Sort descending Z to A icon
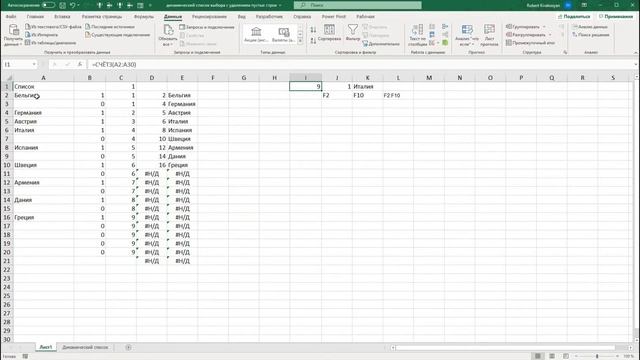 pyautogui.click(x=313, y=40)
